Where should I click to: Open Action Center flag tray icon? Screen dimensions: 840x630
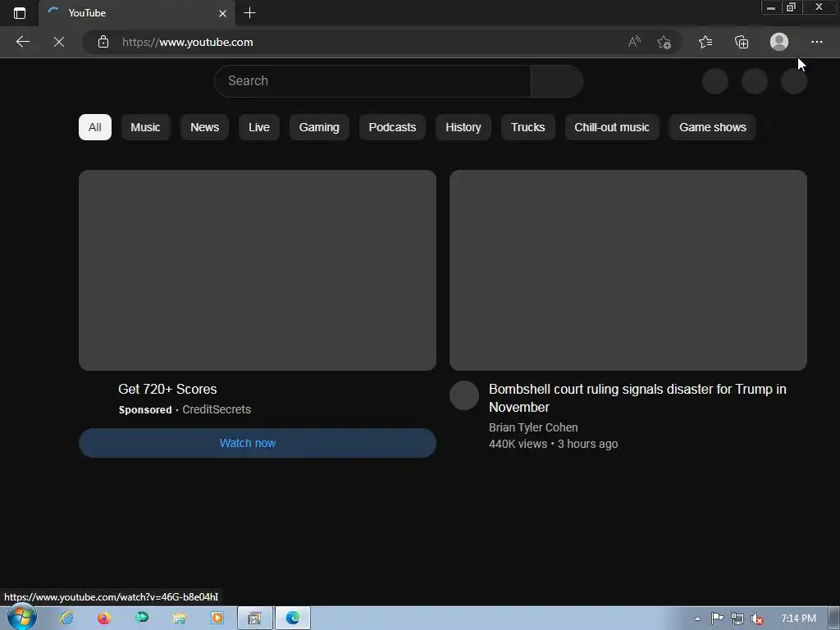click(717, 619)
